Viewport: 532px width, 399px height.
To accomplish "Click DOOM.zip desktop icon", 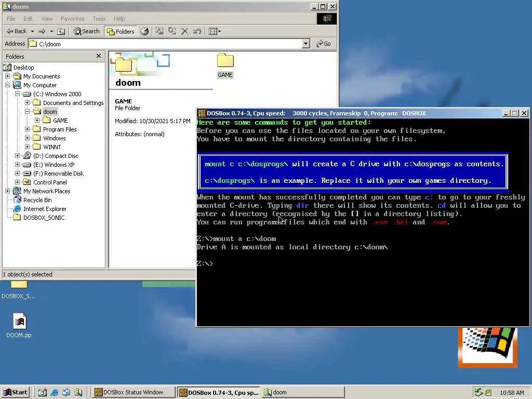I will pos(19,325).
